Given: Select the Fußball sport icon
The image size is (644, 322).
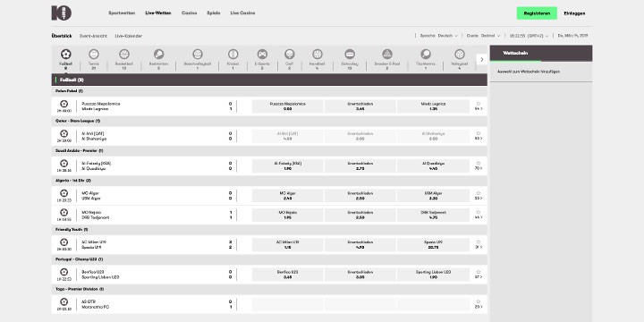Looking at the screenshot, I should pos(65,54).
